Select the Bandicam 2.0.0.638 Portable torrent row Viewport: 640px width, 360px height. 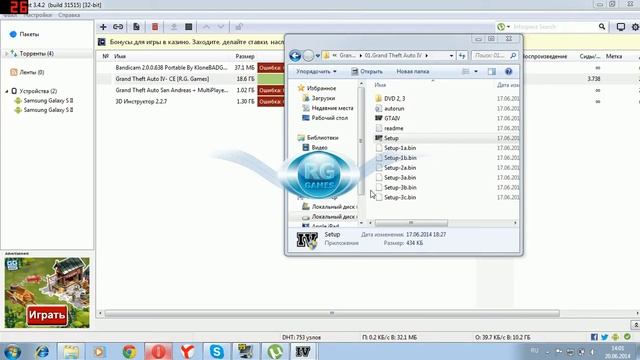[x=171, y=67]
